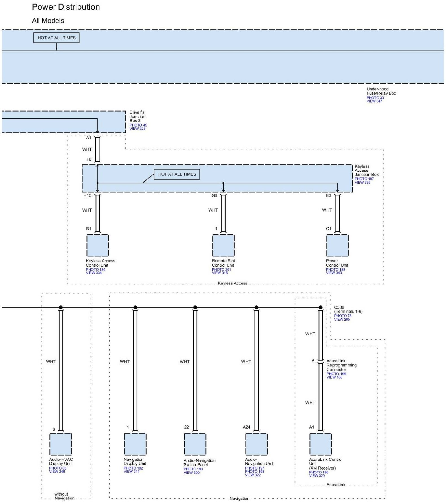Click PHOTO 198 under Audio-Navigation Unit

tap(254, 472)
